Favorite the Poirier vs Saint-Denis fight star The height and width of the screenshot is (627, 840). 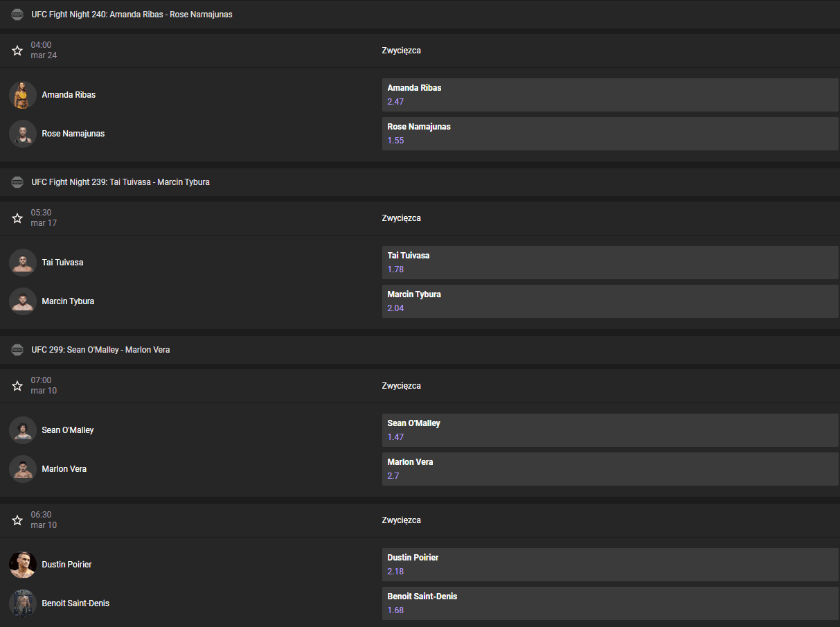(17, 520)
